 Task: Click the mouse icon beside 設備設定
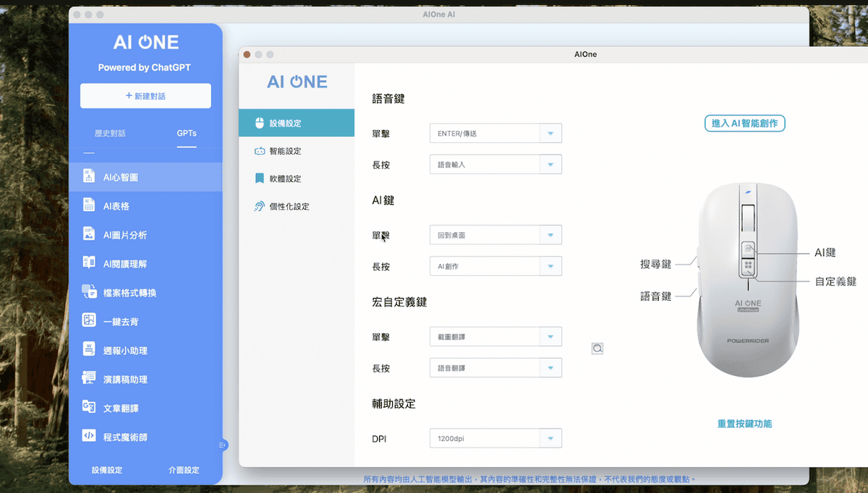260,123
